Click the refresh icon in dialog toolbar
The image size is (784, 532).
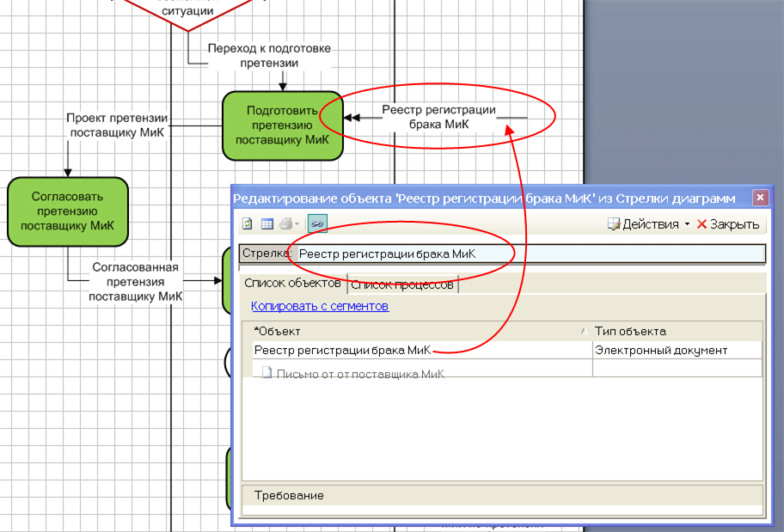[x=248, y=224]
